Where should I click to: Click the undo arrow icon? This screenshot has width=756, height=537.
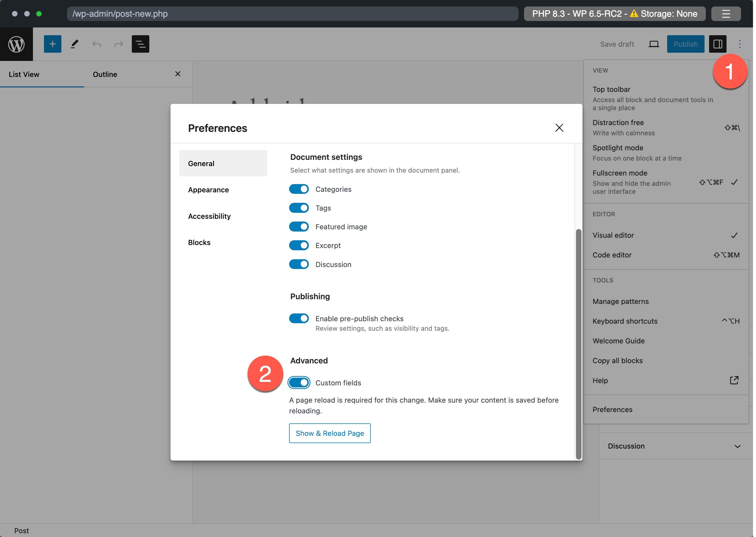(x=96, y=44)
